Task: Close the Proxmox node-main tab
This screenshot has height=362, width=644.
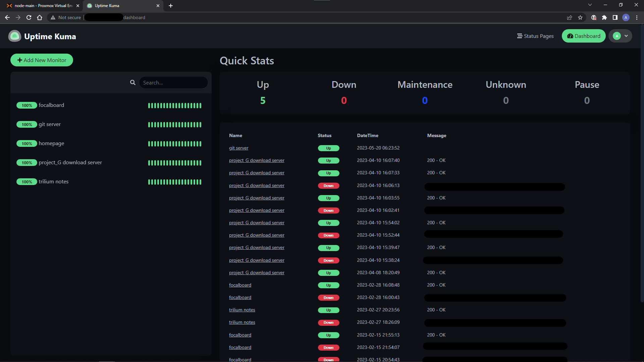Action: 78,6
